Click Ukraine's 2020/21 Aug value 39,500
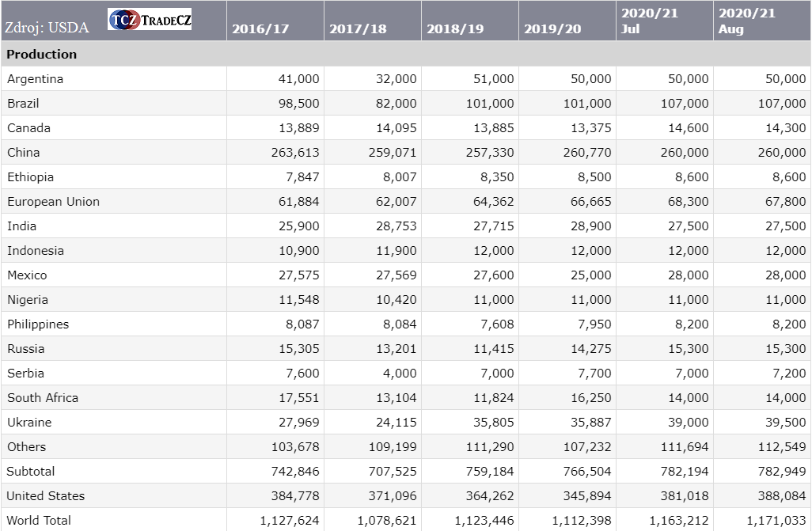 click(782, 423)
